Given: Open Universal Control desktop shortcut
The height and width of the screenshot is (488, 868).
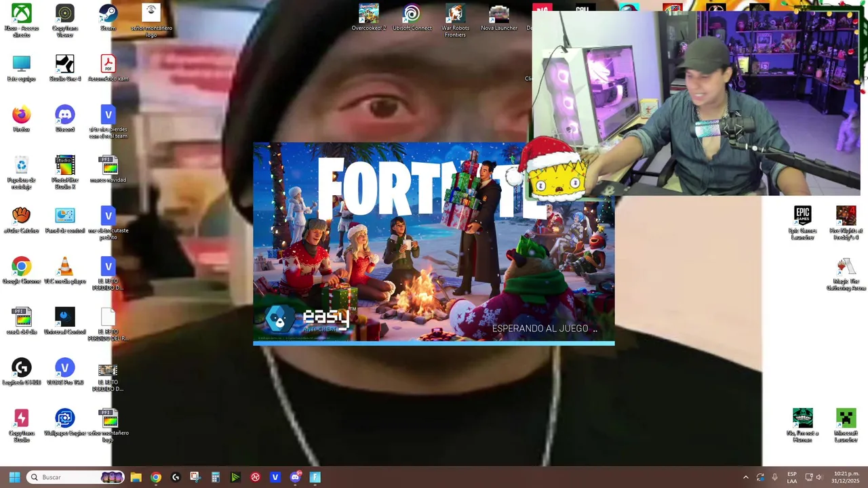Looking at the screenshot, I should click(x=65, y=321).
